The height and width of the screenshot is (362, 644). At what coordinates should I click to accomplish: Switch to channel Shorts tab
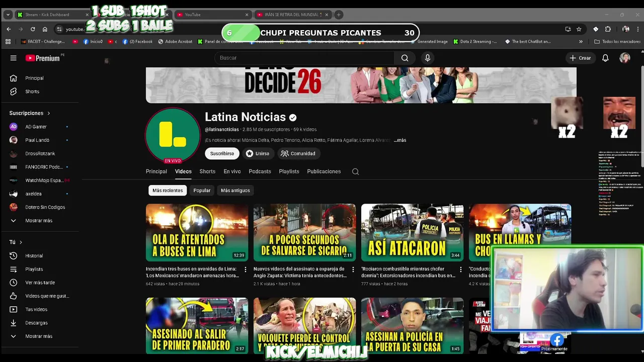[x=207, y=171]
